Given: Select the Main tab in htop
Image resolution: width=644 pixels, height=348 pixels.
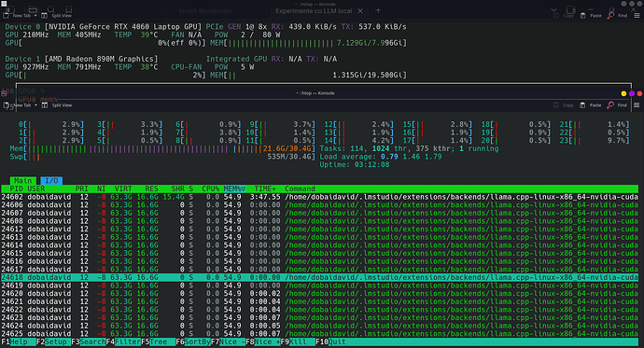Looking at the screenshot, I should coord(23,181).
